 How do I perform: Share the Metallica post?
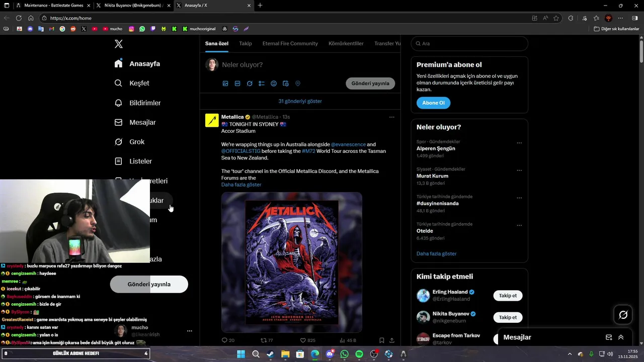click(392, 340)
